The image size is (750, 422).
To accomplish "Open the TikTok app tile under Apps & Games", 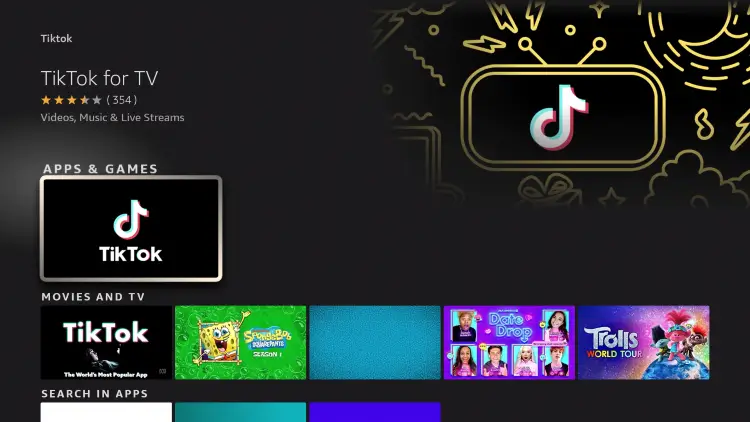I will (x=131, y=228).
